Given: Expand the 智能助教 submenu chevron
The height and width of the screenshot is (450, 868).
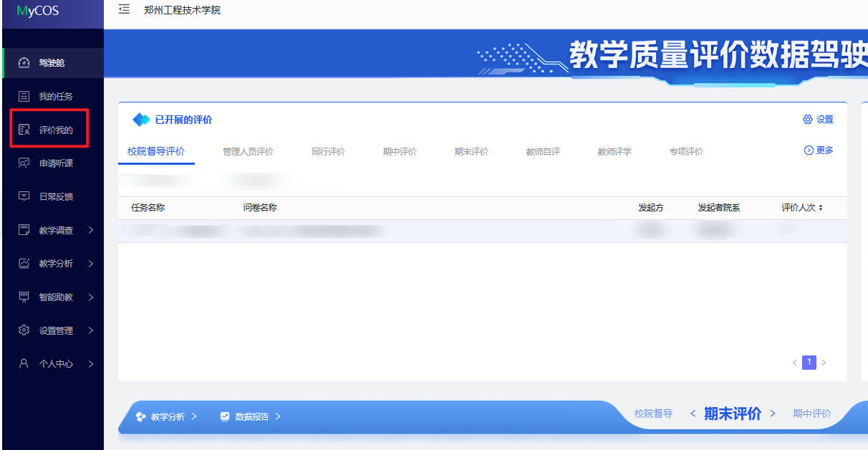Looking at the screenshot, I should tap(91, 297).
